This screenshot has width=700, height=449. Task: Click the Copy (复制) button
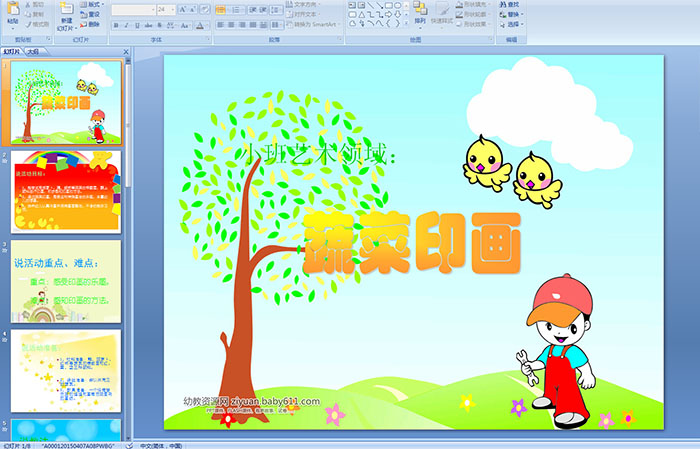point(35,14)
